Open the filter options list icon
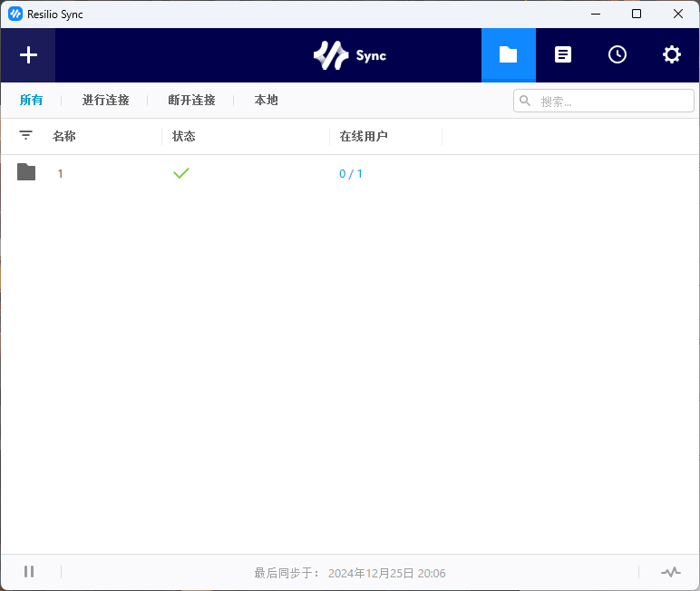Viewport: 700px width, 591px height. [x=26, y=136]
